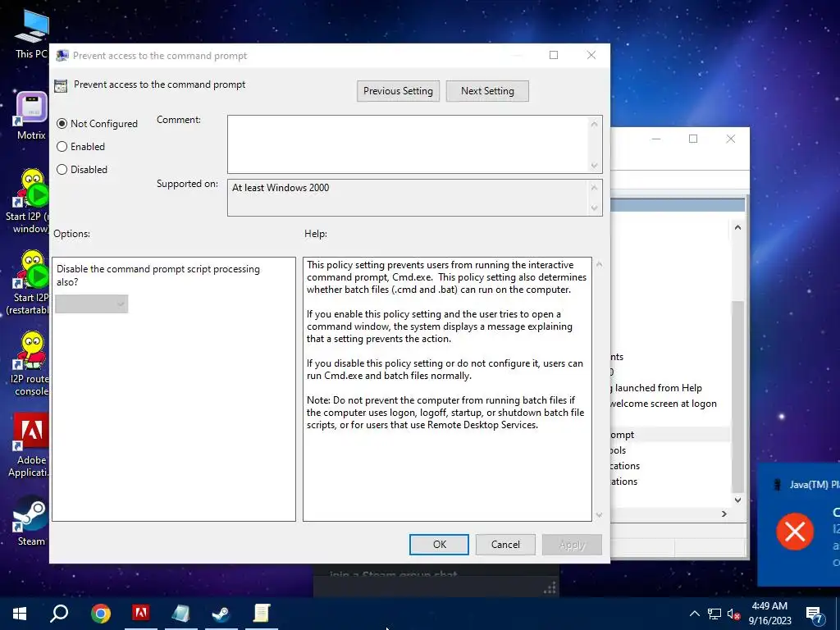This screenshot has width=840, height=630.
Task: Click inside the Comment text box
Action: point(409,144)
